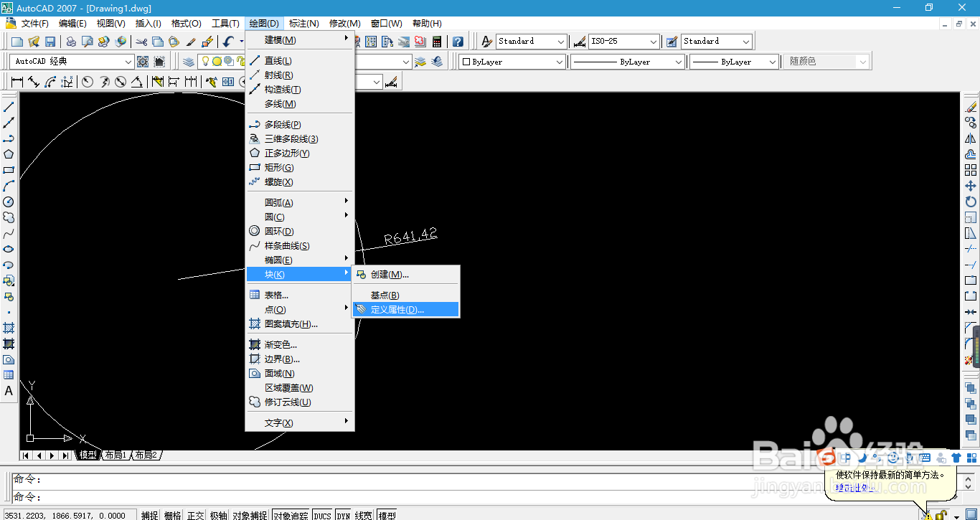Click the Help question mark icon
Image resolution: width=980 pixels, height=520 pixels.
(458, 42)
